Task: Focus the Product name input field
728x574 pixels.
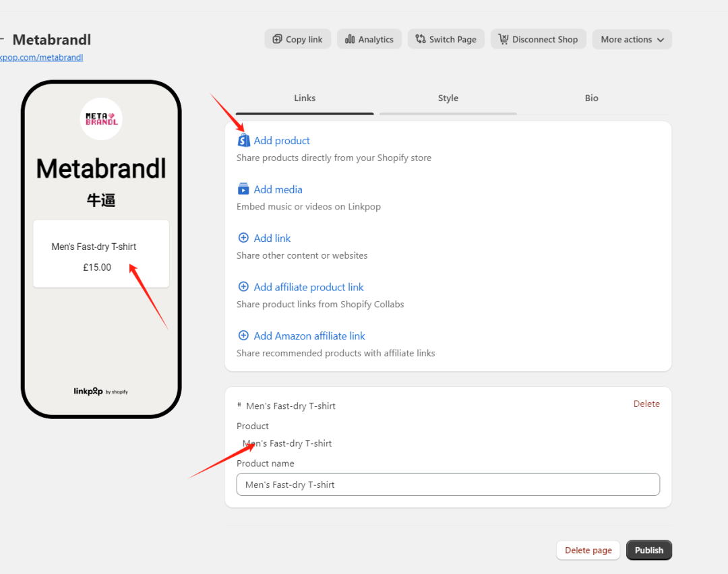Action: tap(448, 484)
